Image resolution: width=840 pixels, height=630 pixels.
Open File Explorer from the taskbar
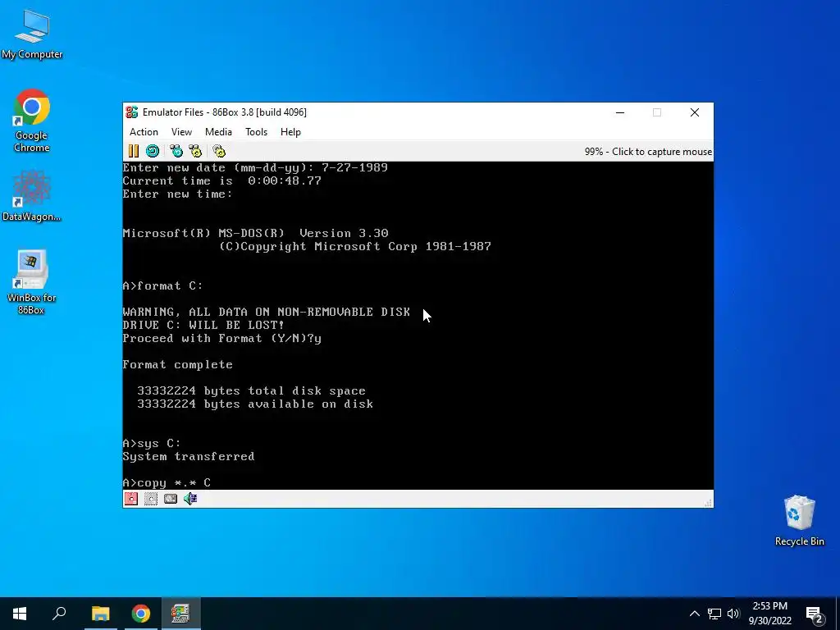click(x=100, y=614)
